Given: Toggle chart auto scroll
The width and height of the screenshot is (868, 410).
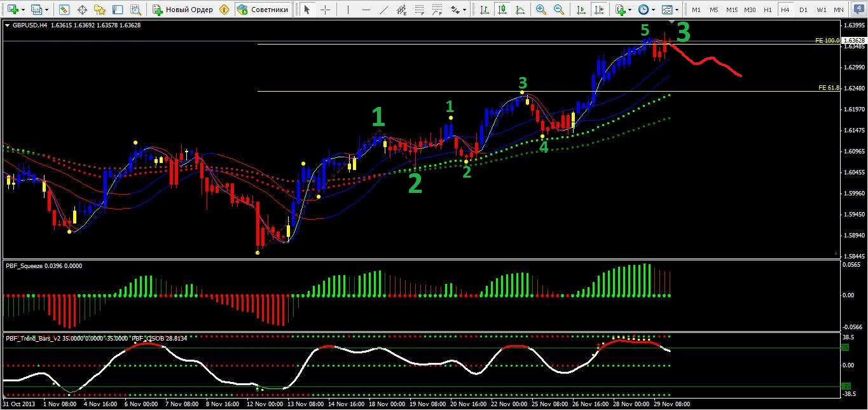Looking at the screenshot, I should point(581,10).
